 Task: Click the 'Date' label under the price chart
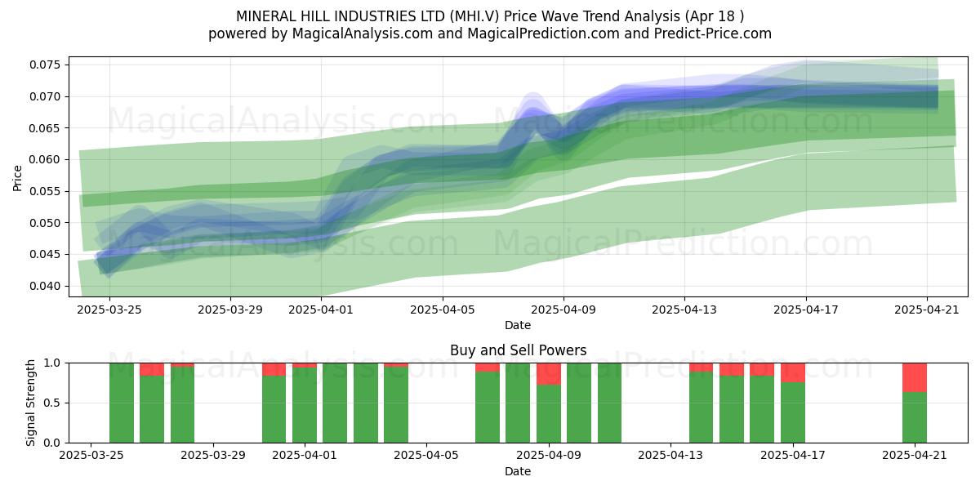tap(518, 325)
